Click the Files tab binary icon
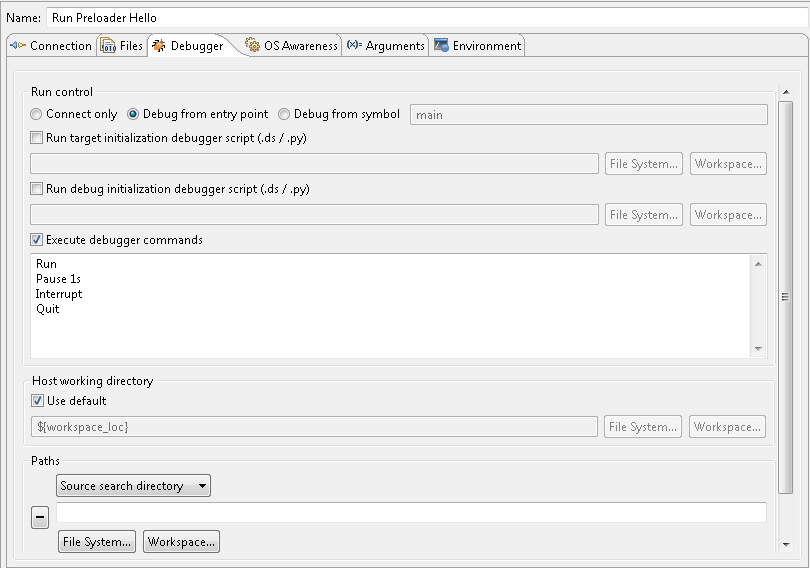Screen dimensions: 810x568 click(x=108, y=45)
